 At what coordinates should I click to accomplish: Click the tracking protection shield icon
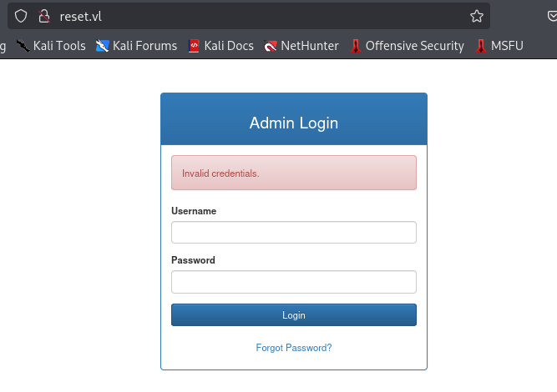pos(22,16)
